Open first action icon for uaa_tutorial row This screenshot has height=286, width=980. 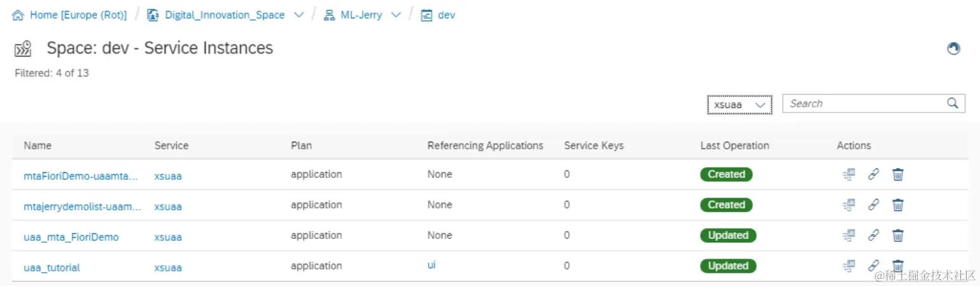click(x=849, y=266)
